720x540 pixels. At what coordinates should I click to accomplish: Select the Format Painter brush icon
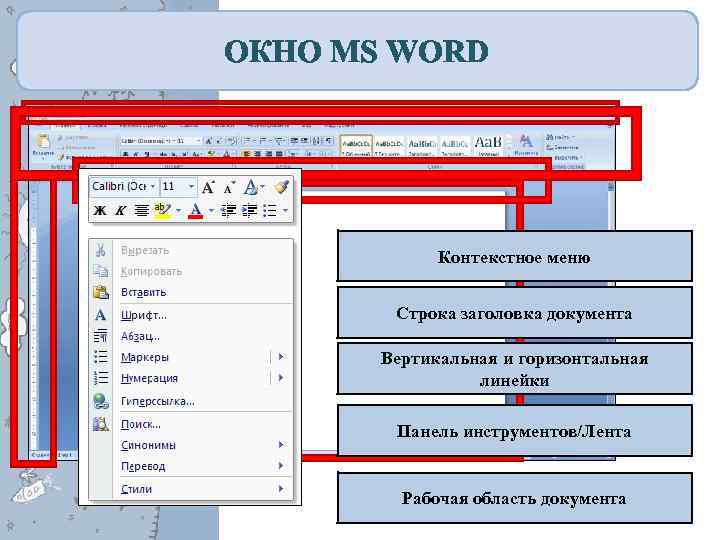pyautogui.click(x=282, y=187)
